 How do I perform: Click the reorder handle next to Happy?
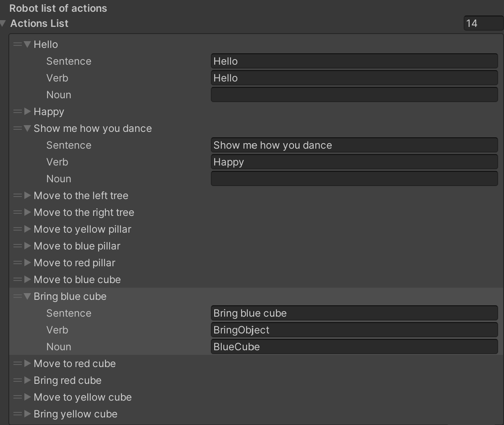pyautogui.click(x=17, y=111)
